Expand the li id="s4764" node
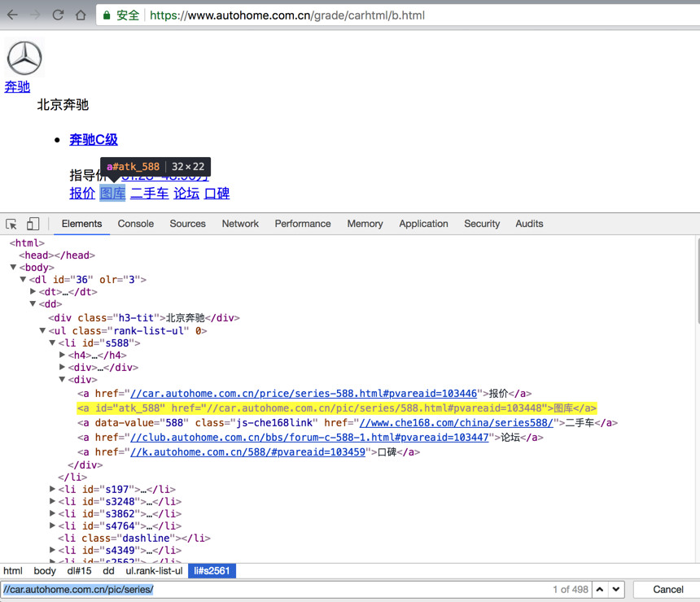 coord(52,526)
